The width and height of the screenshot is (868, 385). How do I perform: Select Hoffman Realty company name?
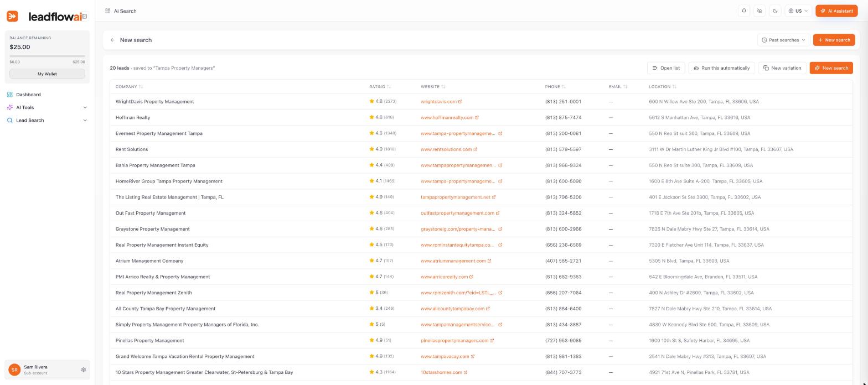[x=133, y=118]
